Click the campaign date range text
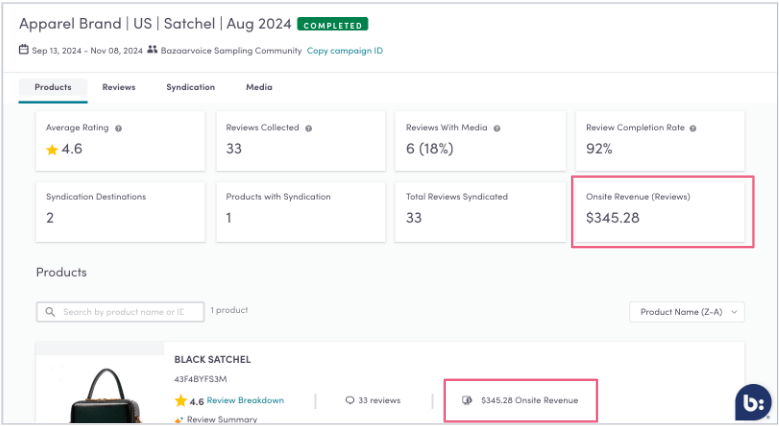 click(87, 51)
